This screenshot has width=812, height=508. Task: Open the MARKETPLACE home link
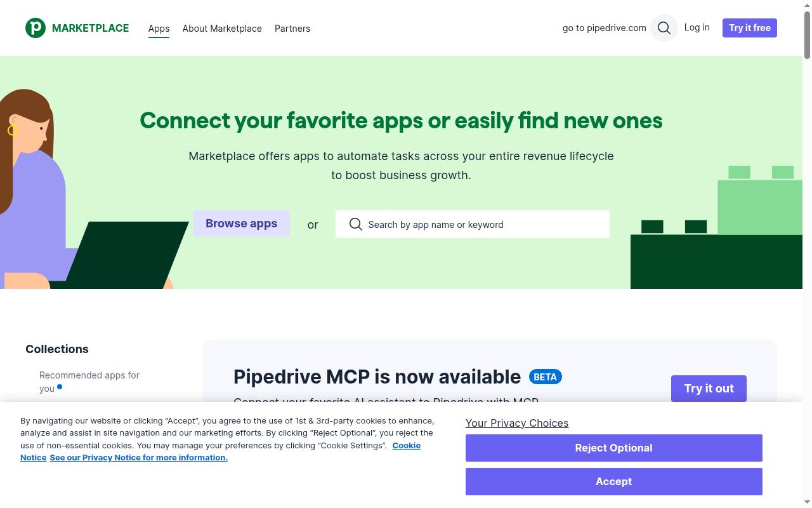click(90, 28)
